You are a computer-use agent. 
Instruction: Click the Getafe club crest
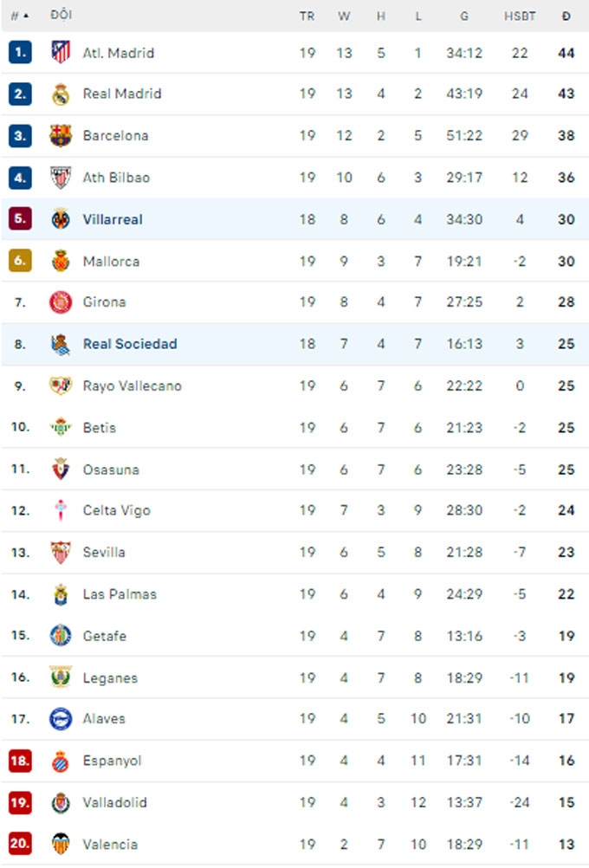[x=60, y=636]
